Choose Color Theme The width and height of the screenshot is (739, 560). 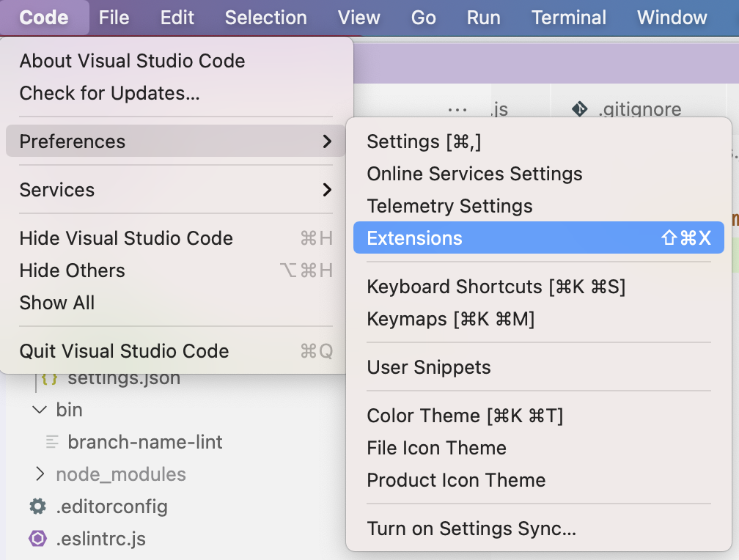coord(539,416)
